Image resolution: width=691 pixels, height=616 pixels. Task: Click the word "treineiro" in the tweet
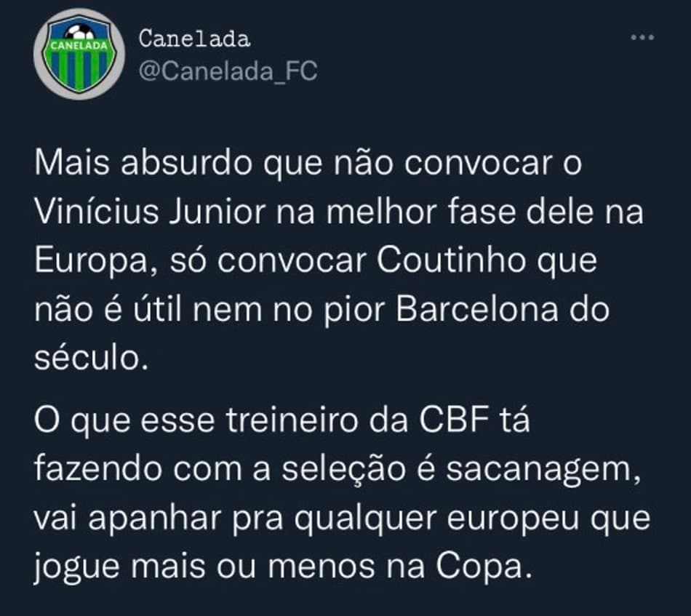[293, 420]
